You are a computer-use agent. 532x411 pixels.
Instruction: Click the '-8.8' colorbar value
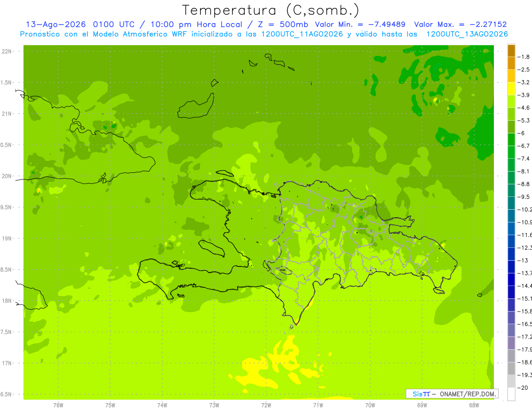pos(524,184)
